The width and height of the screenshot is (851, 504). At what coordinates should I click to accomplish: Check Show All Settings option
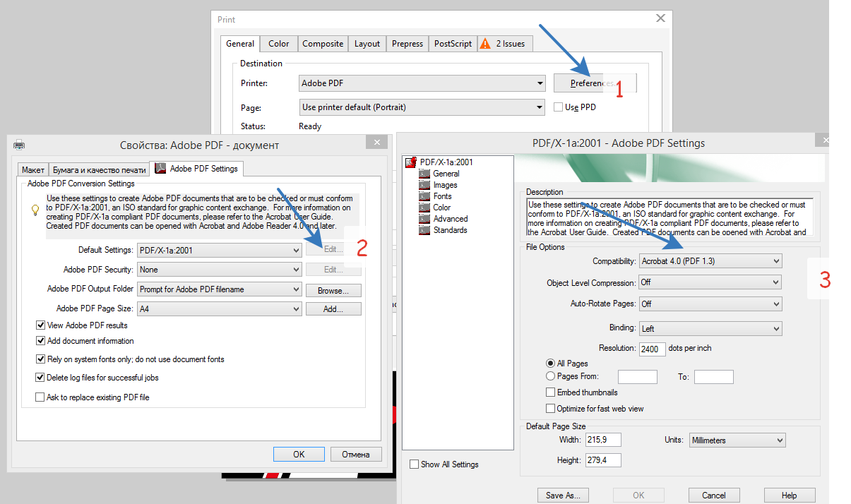(x=414, y=464)
